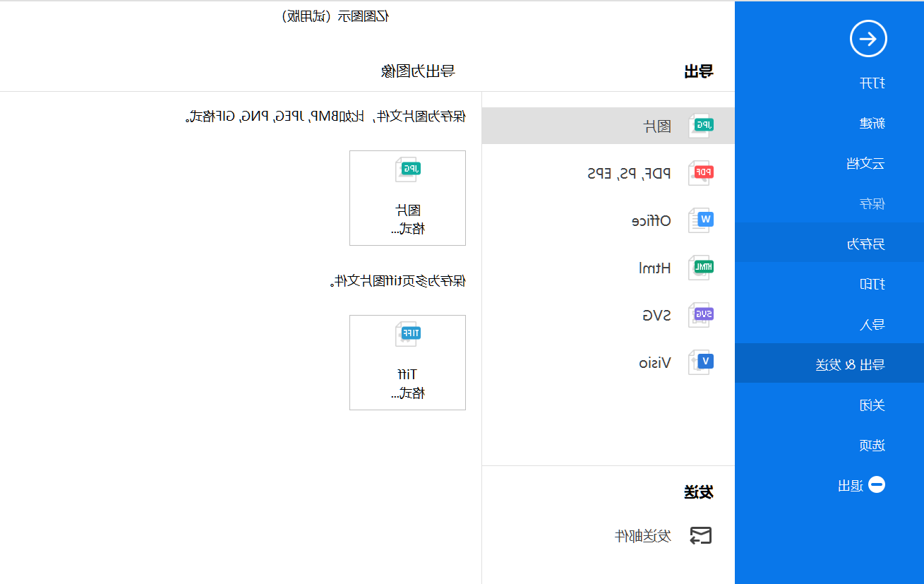The image size is (924, 584).
Task: Click the greyed 保存 entry
Action: point(872,204)
